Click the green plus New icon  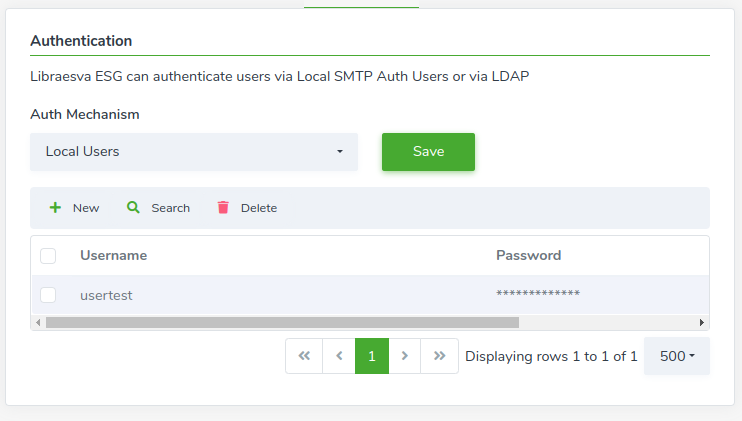click(55, 208)
